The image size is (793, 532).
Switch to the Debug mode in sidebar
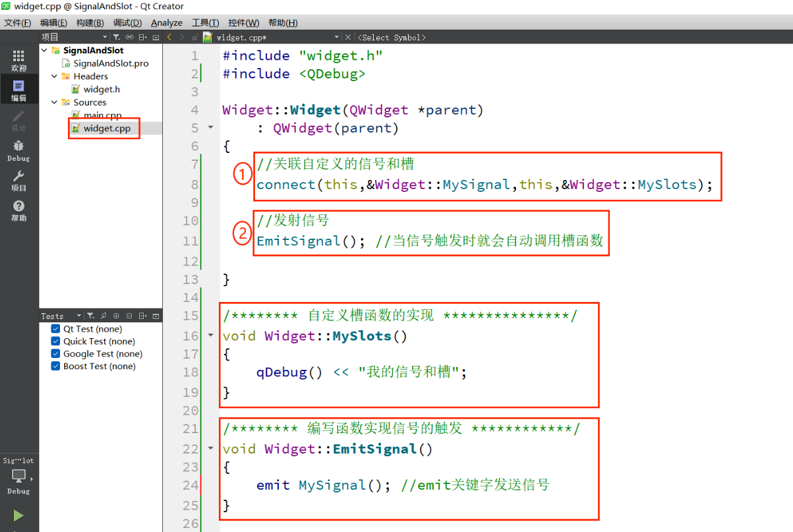tap(18, 150)
